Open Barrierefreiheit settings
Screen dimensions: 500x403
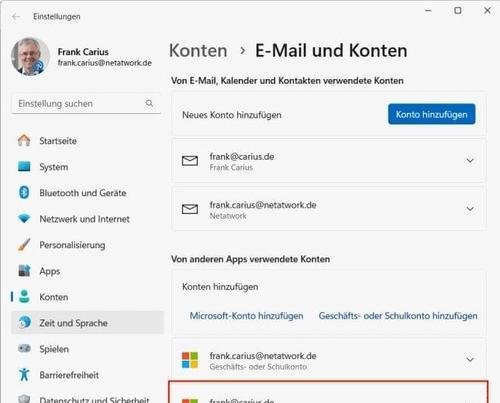pos(87,375)
